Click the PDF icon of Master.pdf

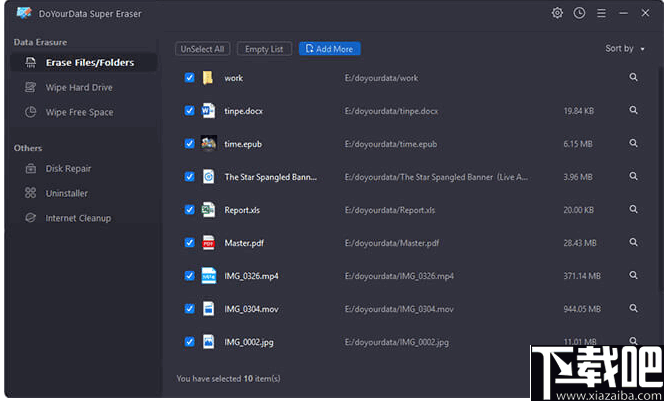(x=208, y=243)
